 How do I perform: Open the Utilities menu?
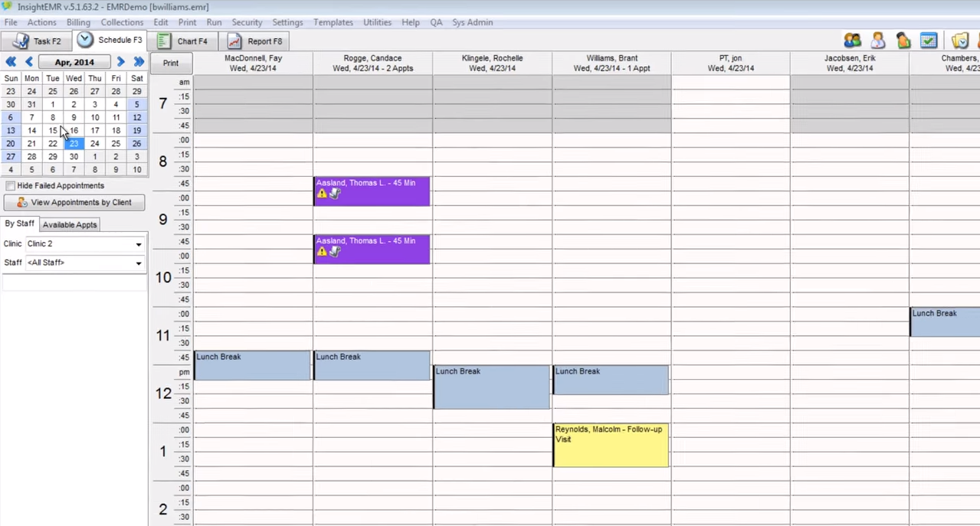(377, 22)
